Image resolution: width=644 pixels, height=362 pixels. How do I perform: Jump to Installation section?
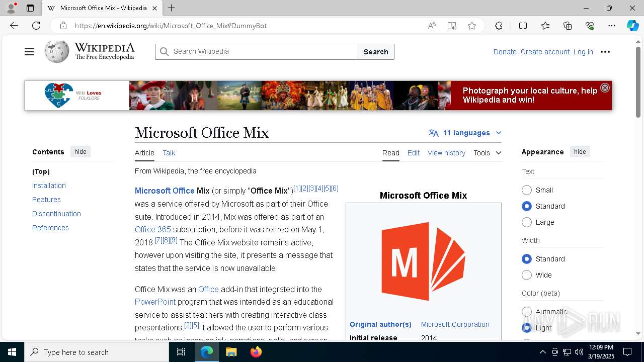(x=49, y=186)
